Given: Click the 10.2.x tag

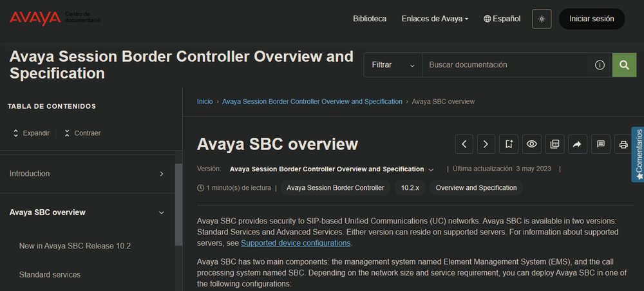Looking at the screenshot, I should 410,188.
